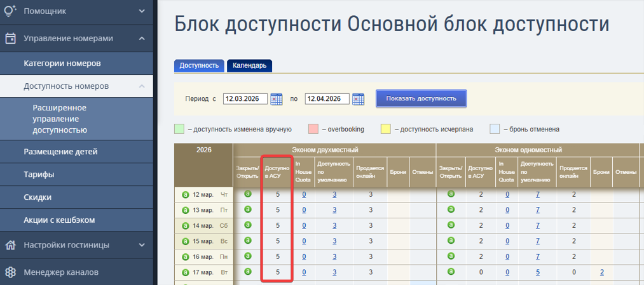Click the lightbulb icon next to Помощник

pos(10,10)
